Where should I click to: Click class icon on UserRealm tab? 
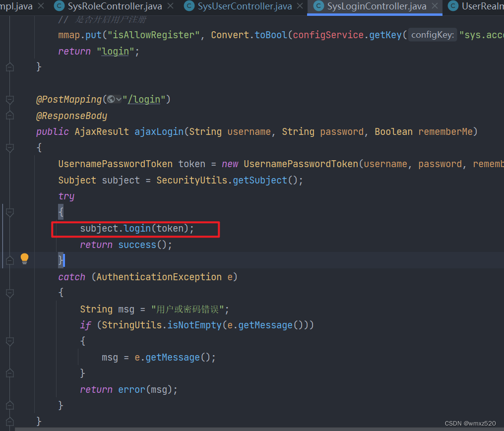[453, 6]
